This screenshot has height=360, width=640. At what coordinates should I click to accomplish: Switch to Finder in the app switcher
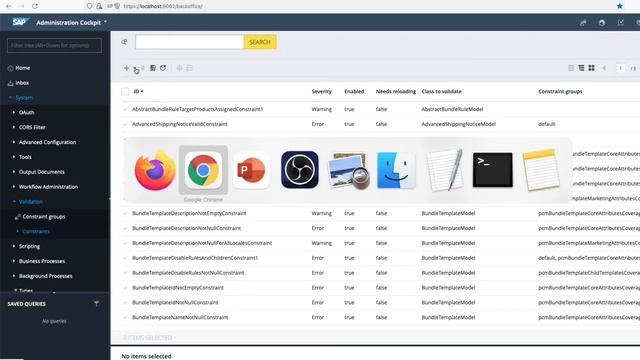pyautogui.click(x=396, y=170)
